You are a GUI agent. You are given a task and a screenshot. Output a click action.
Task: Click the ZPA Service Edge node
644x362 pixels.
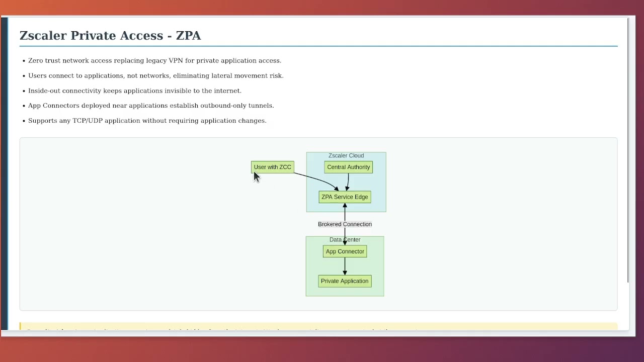click(x=345, y=197)
